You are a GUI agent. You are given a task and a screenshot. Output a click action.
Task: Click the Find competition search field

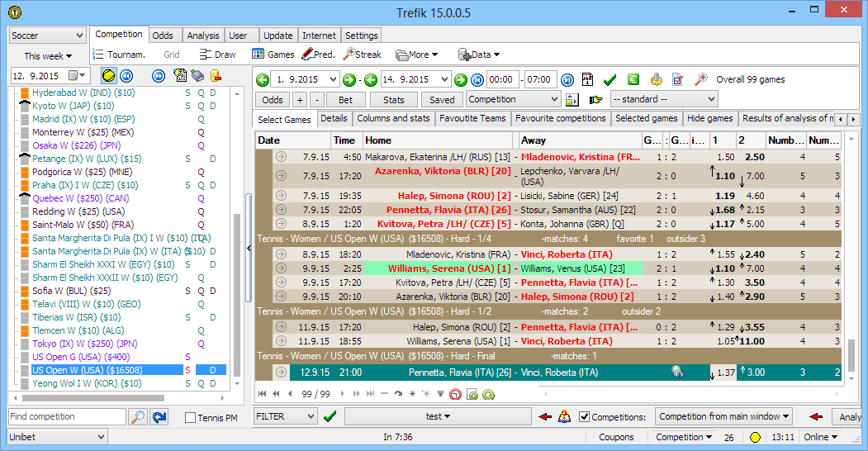pyautogui.click(x=67, y=417)
